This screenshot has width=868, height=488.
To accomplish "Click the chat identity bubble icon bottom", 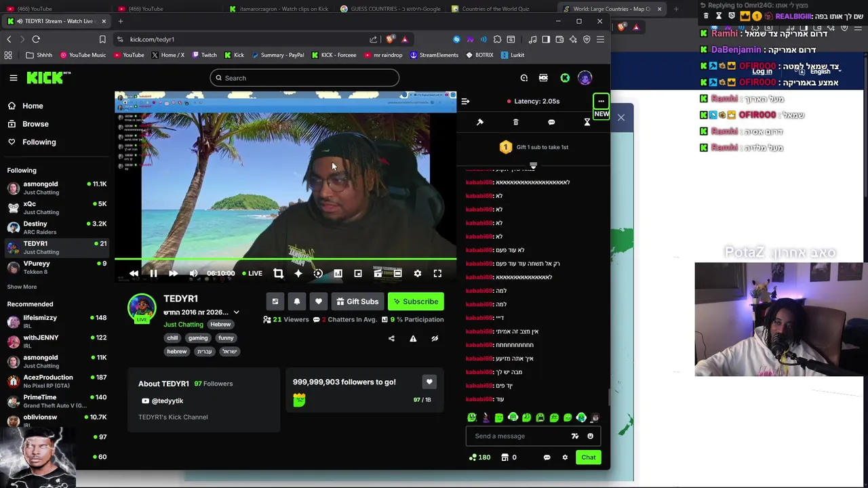I will [x=547, y=457].
